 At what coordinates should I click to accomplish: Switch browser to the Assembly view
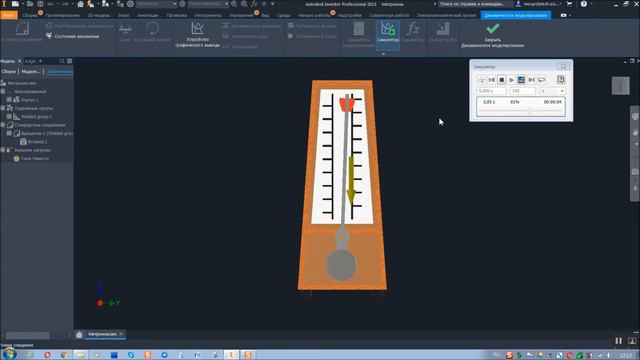point(9,71)
